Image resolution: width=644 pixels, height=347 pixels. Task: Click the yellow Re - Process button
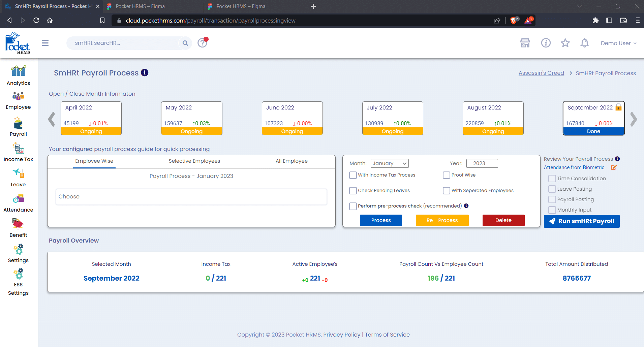tap(442, 220)
